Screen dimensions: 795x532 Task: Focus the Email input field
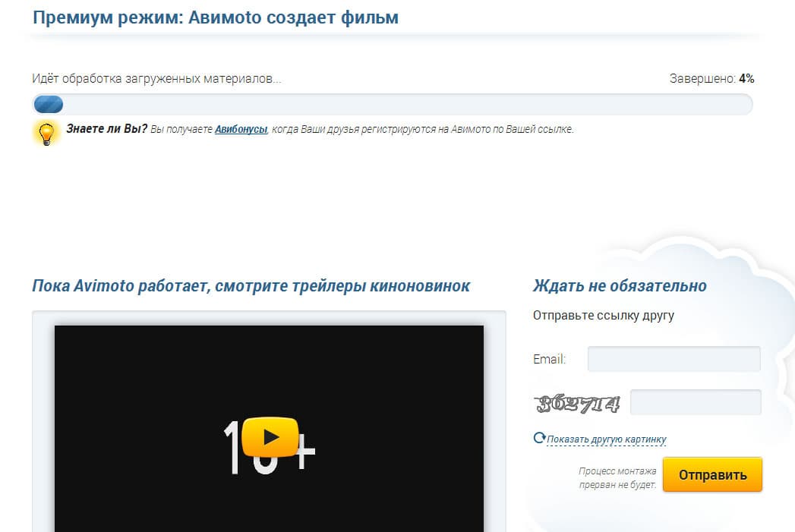tap(674, 359)
